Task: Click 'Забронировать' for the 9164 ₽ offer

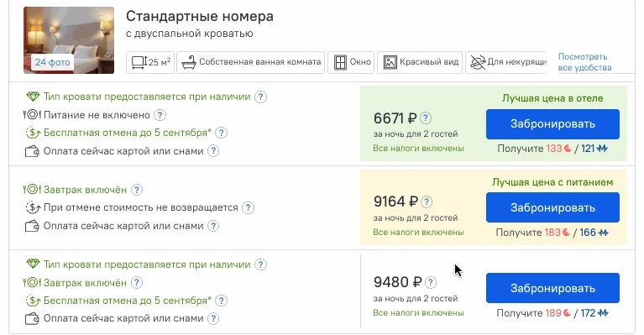Action: [552, 207]
